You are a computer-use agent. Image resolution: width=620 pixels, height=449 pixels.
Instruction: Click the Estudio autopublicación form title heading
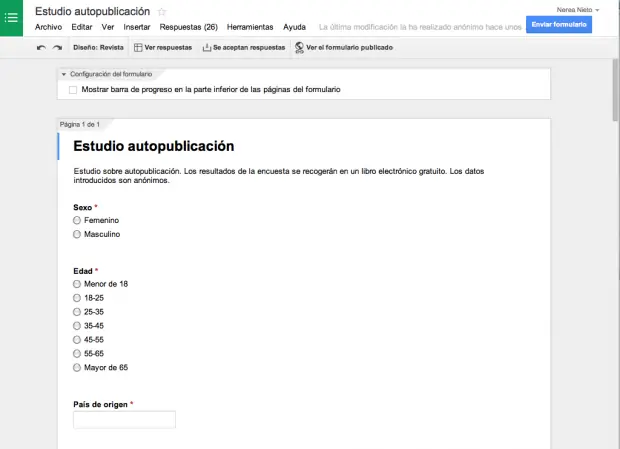(154, 147)
